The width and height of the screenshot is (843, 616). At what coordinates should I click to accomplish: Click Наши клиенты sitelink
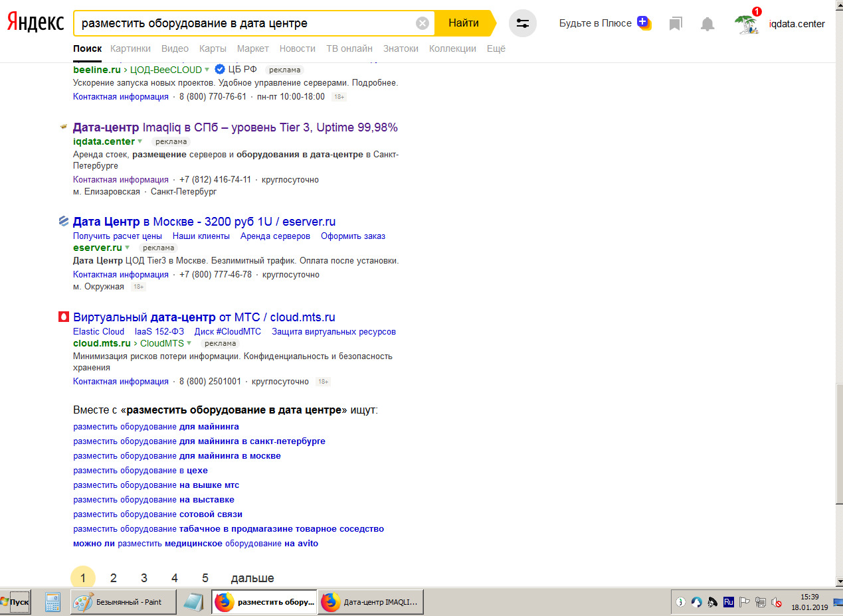point(201,236)
